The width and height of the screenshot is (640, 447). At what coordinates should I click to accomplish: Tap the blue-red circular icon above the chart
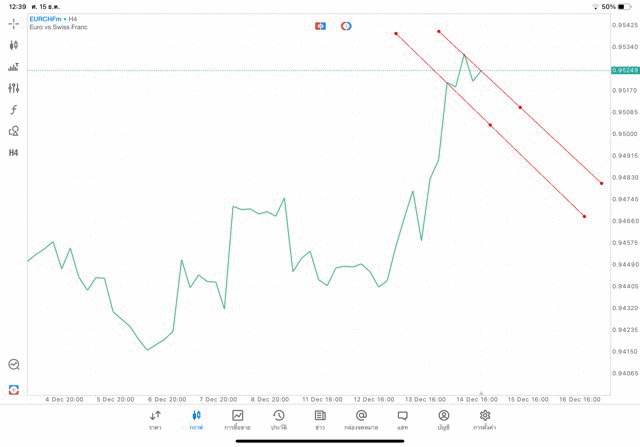[x=346, y=26]
